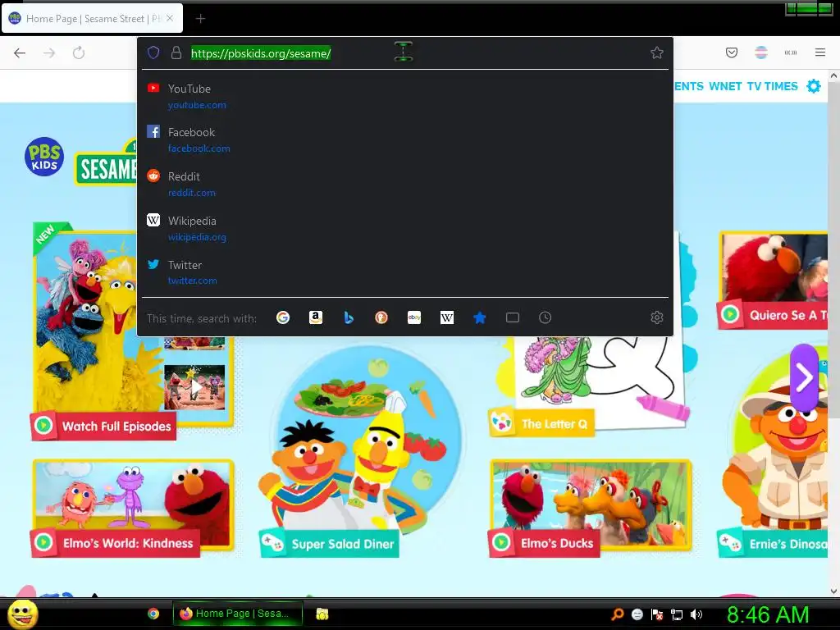Viewport: 840px width, 630px height.
Task: Click the browser back arrow
Action: [20, 52]
